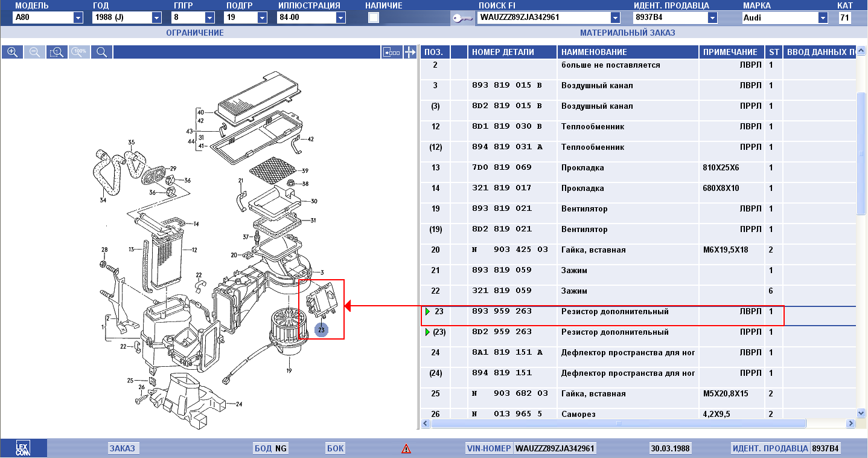This screenshot has height=458, width=868.
Task: Reset the diagram zoom to 100%
Action: [79, 53]
